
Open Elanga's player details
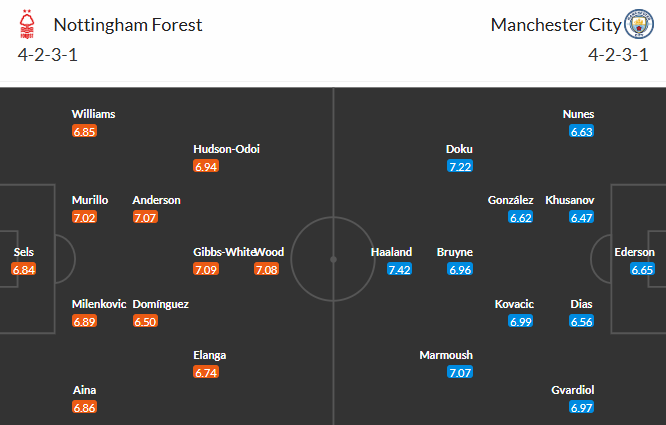click(x=210, y=355)
